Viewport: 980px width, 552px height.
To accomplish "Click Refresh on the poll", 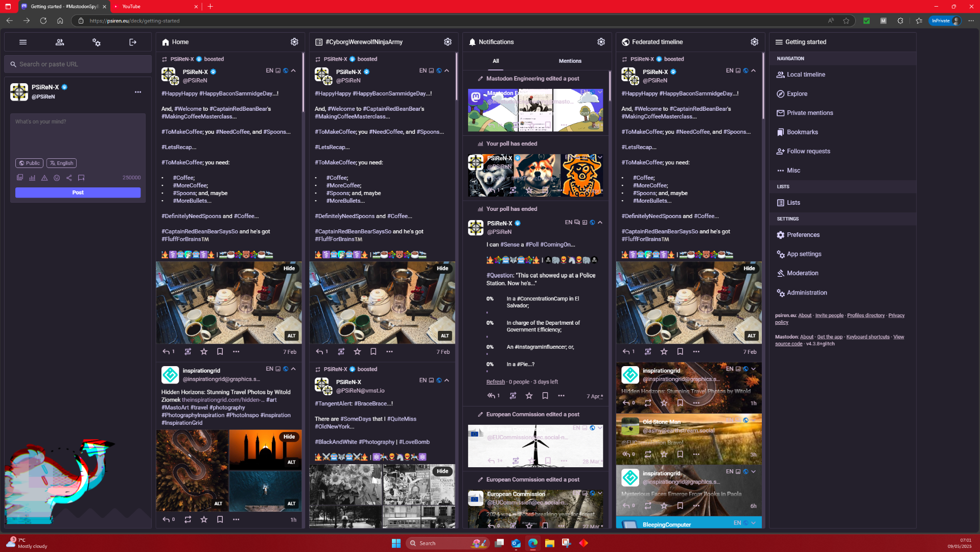I will pos(496,382).
